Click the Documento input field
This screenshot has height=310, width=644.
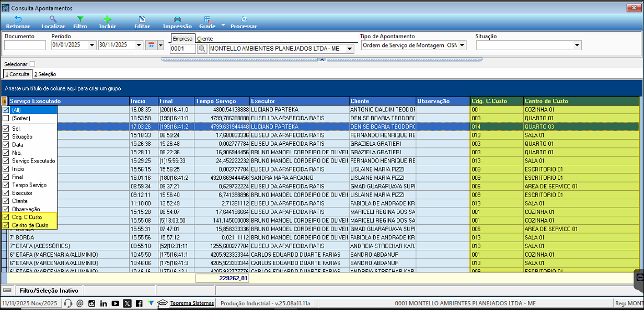click(25, 45)
